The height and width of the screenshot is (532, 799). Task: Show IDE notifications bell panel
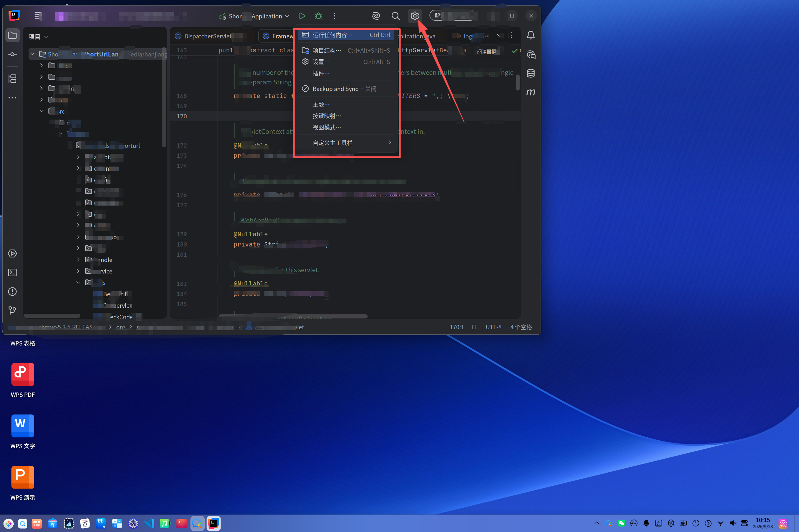530,35
